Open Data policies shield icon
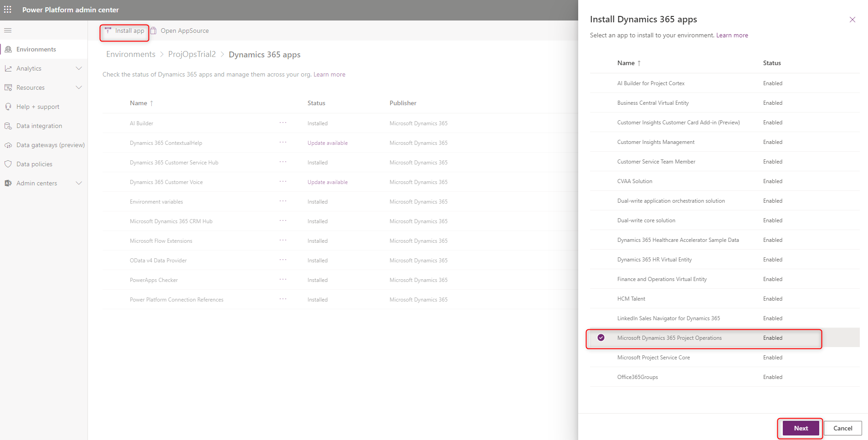This screenshot has width=868, height=440. coord(8,164)
